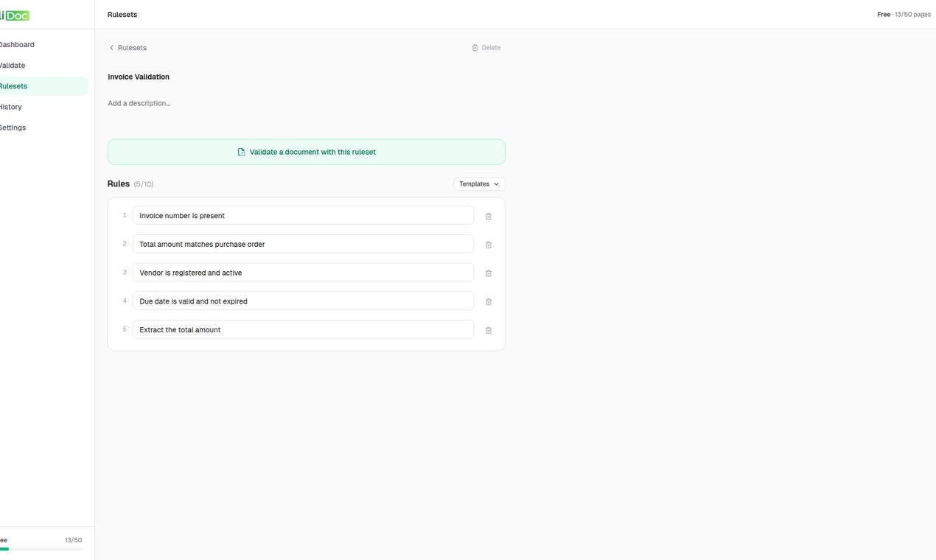The image size is (936, 560).
Task: Click the "Add a description..." field
Action: tap(139, 102)
